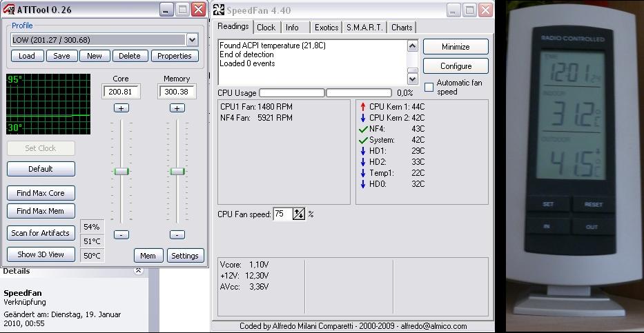Click the HD1 blue down arrow icon
This screenshot has height=333, width=644.
coord(362,151)
